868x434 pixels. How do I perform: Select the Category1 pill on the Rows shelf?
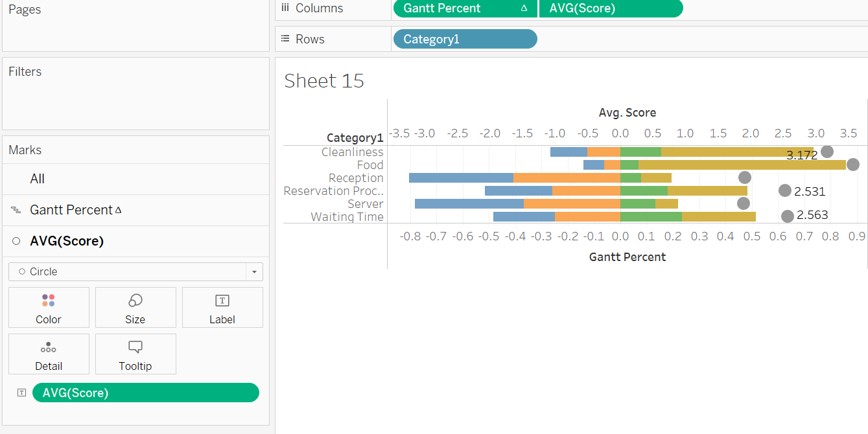[x=465, y=39]
